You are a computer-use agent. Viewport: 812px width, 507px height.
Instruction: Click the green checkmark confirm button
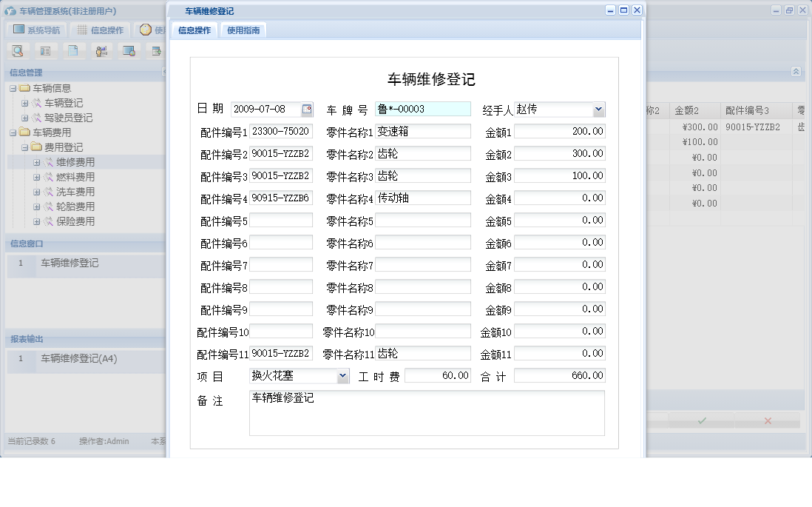701,420
